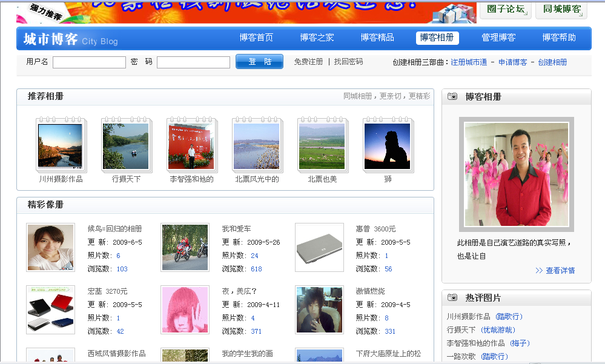Click the 激情燃烧 title link
Viewport: 605px width, 364px height.
370,291
